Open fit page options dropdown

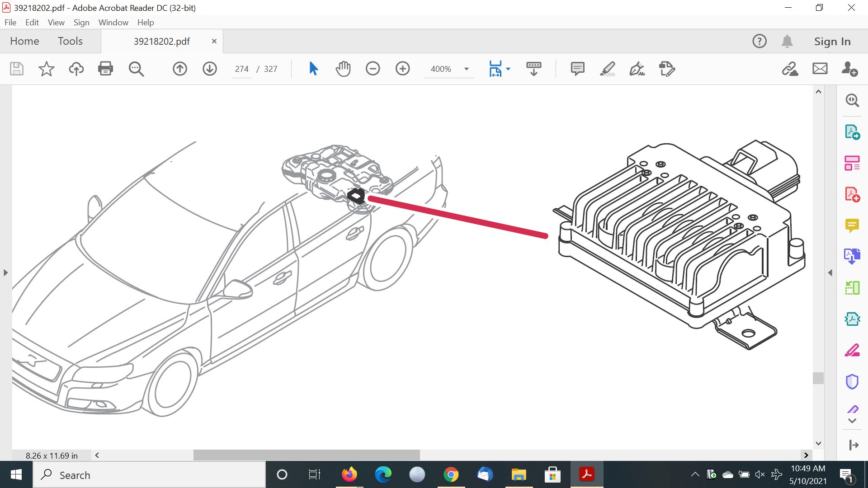click(x=508, y=69)
